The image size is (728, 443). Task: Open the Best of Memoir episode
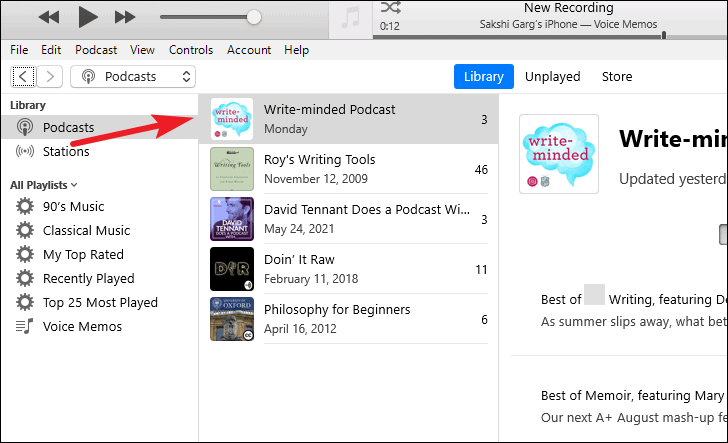pyautogui.click(x=634, y=396)
